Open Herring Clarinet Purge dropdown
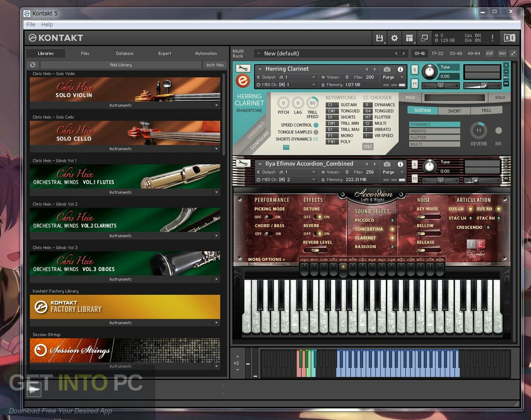531x420 pixels. coord(402,77)
